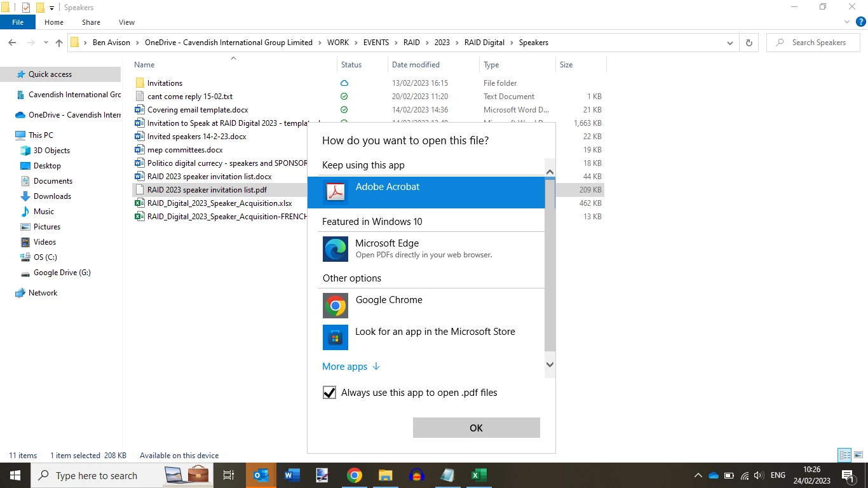Show hidden system tray icons
This screenshot has width=868, height=488.
coord(698,475)
